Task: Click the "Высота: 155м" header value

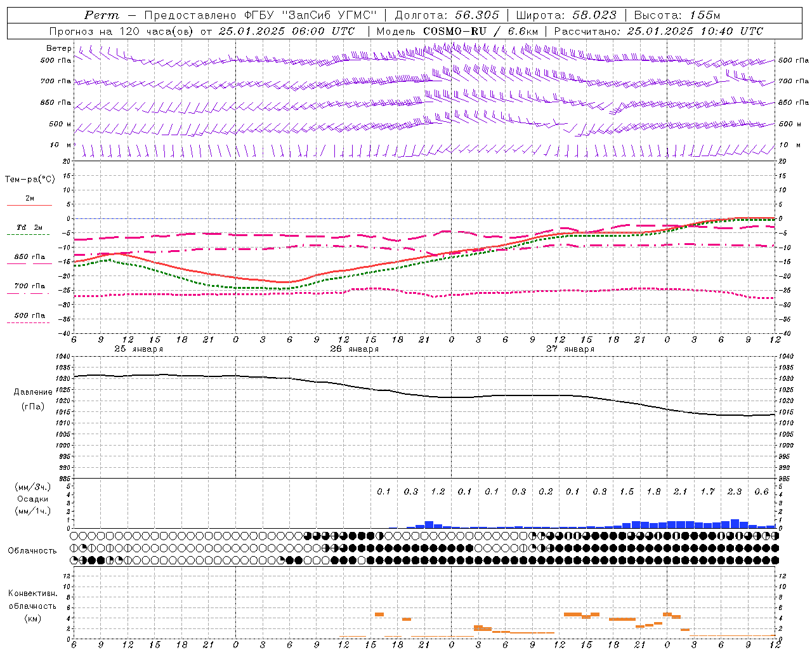Action: (677, 15)
